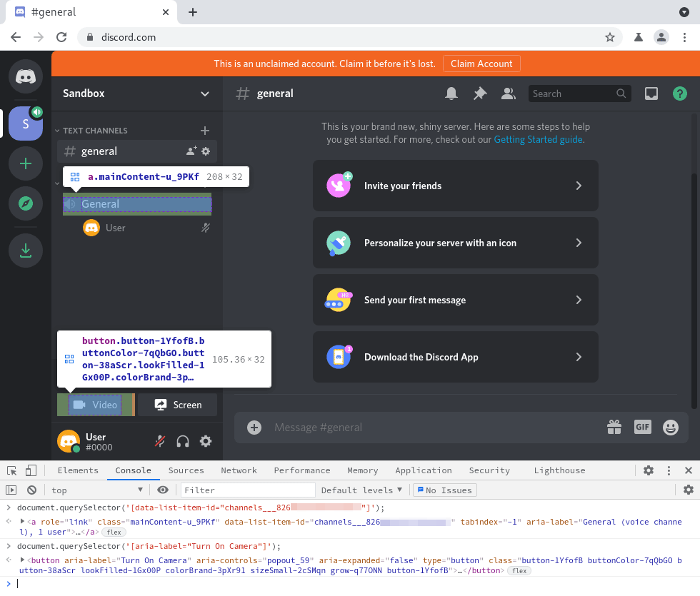
Task: Open the inbox icon in channel header
Action: (x=651, y=94)
